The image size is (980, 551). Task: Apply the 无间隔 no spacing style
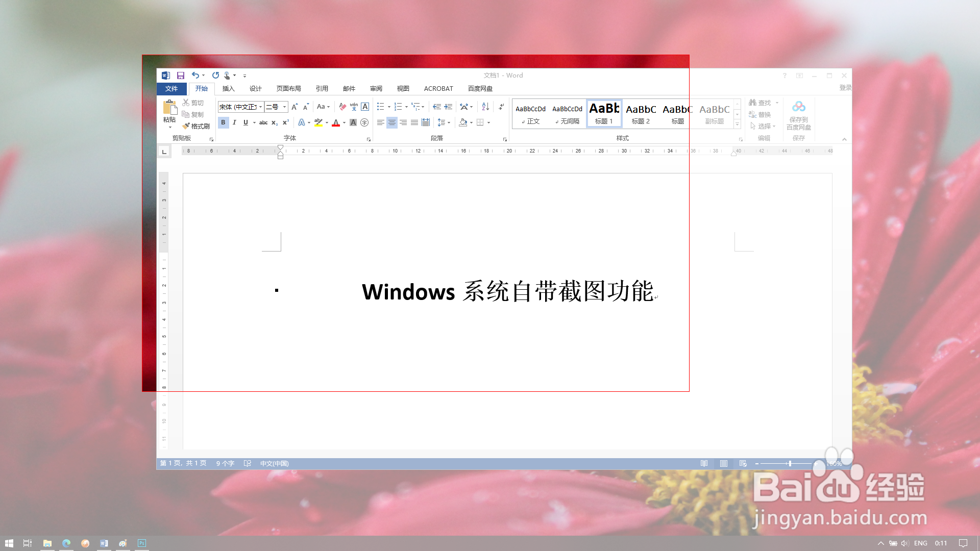pyautogui.click(x=568, y=113)
